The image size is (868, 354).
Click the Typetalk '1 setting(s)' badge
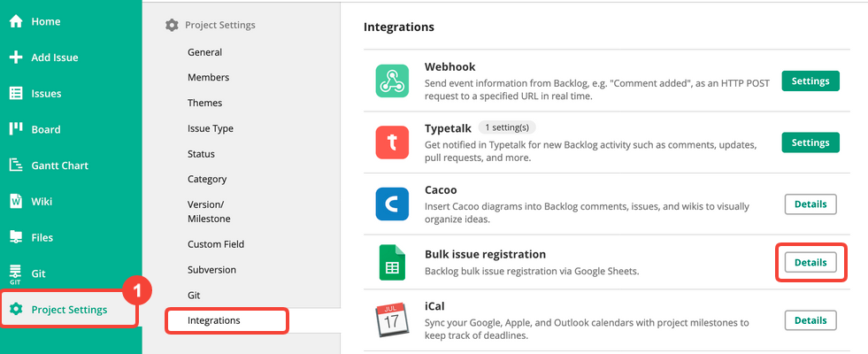(x=507, y=128)
